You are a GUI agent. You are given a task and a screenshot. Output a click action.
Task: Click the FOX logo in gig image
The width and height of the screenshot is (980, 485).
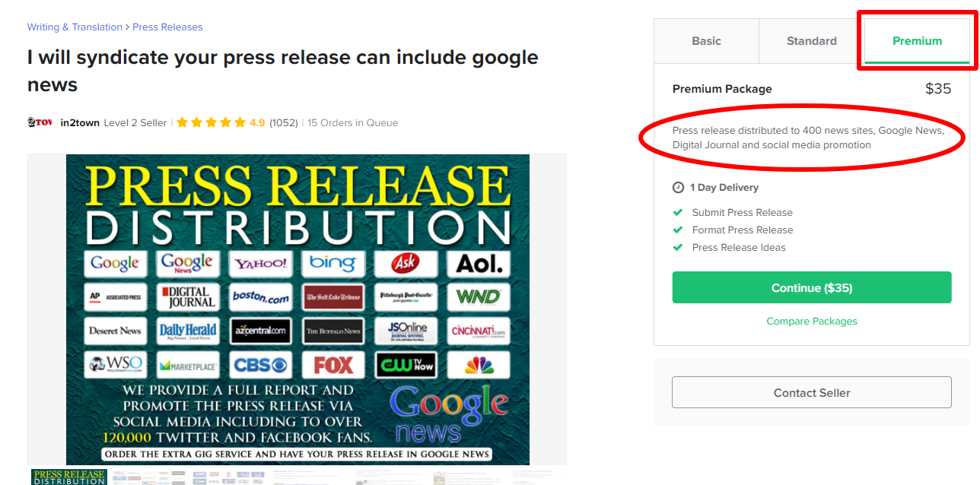[334, 365]
